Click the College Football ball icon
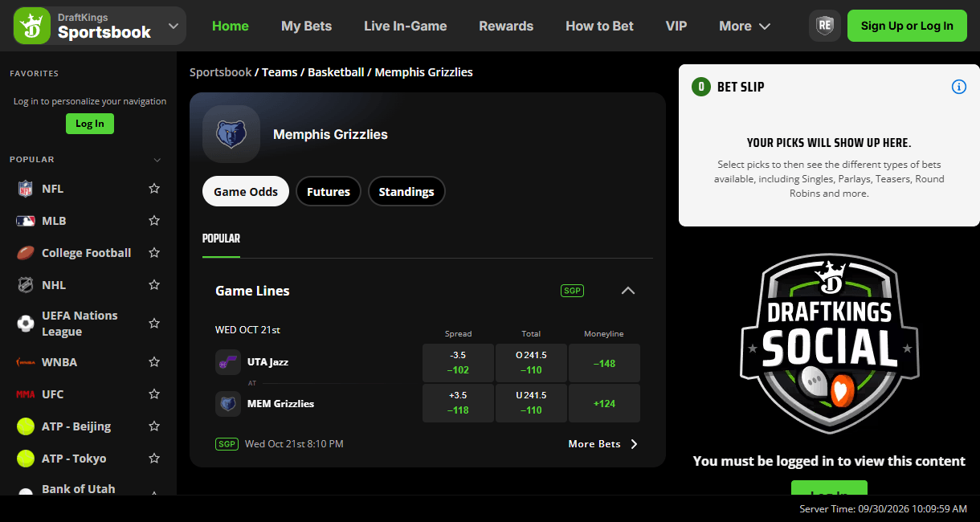Image resolution: width=980 pixels, height=522 pixels. pyautogui.click(x=26, y=253)
